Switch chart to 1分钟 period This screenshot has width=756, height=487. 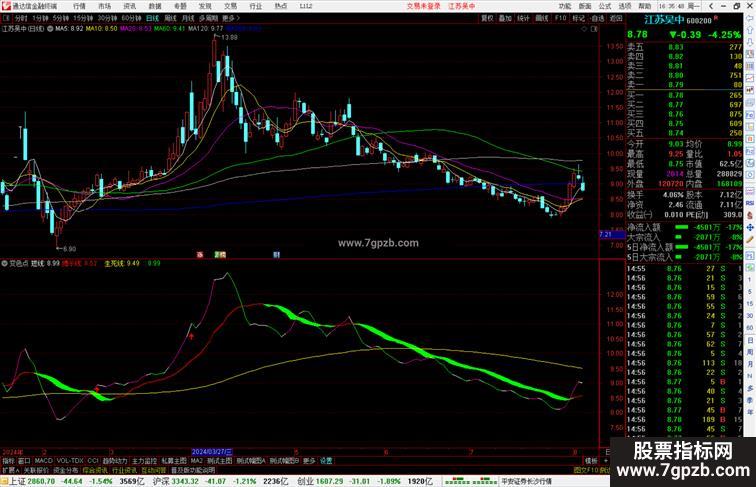point(40,18)
